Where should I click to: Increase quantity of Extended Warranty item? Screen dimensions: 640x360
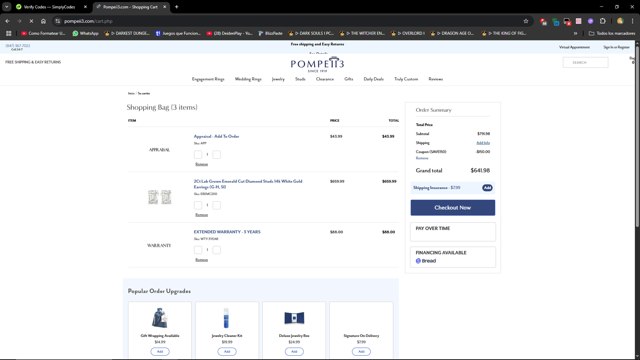217,250
